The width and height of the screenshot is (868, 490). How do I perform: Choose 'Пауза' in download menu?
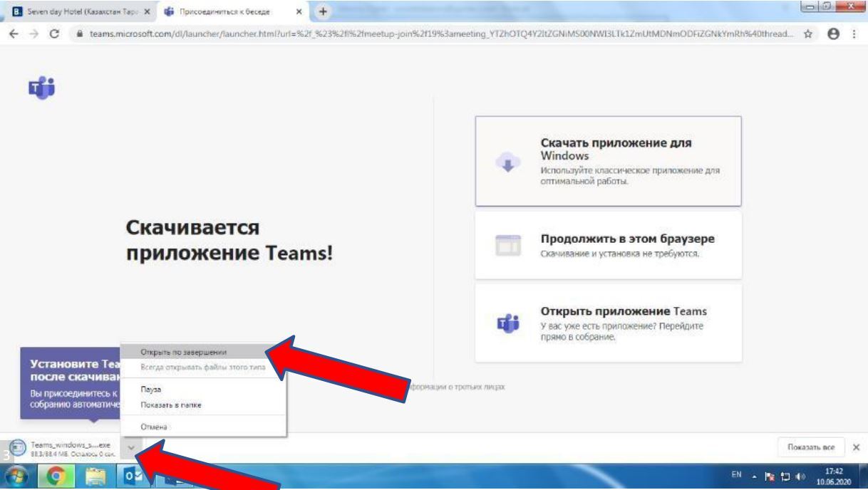(x=204, y=390)
